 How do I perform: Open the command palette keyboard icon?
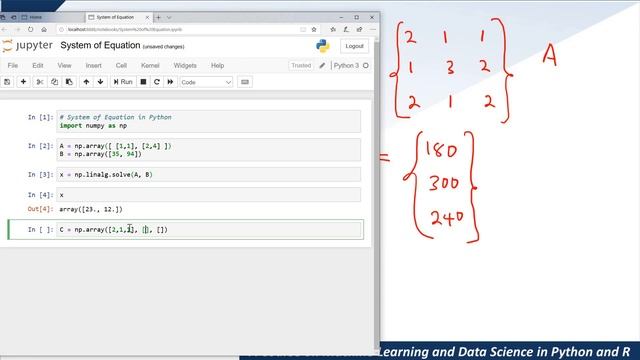coord(245,82)
